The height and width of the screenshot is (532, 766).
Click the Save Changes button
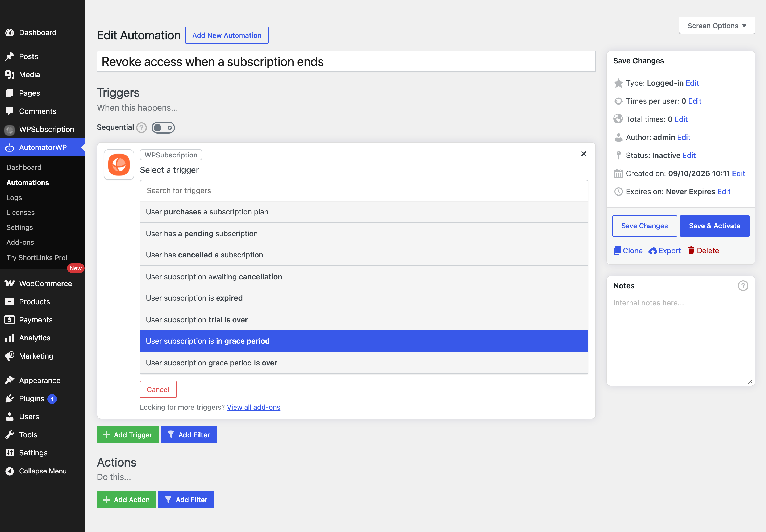point(644,226)
